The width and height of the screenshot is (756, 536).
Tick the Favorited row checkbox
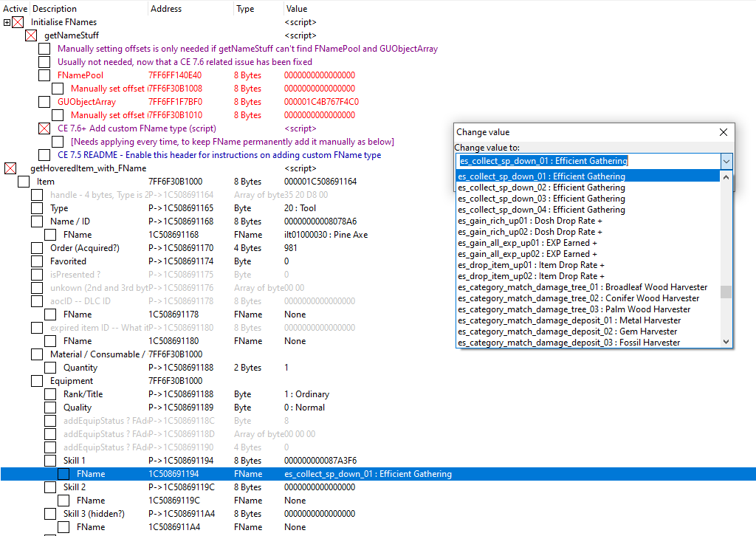click(37, 261)
